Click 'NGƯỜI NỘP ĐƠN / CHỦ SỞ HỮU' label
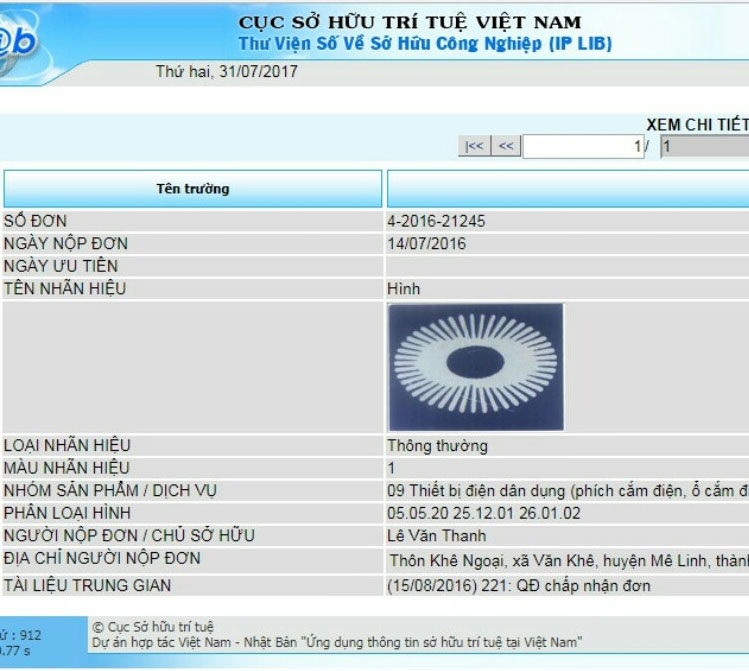The height and width of the screenshot is (671, 749). click(129, 535)
